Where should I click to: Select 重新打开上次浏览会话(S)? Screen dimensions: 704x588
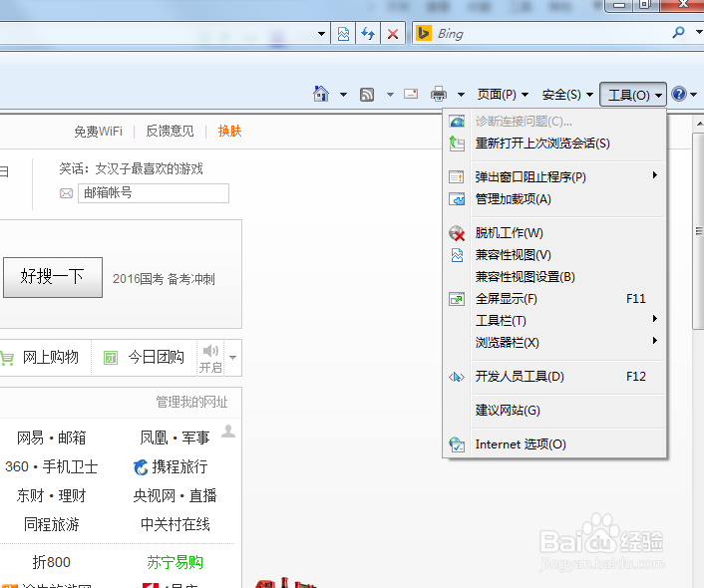tap(554, 144)
